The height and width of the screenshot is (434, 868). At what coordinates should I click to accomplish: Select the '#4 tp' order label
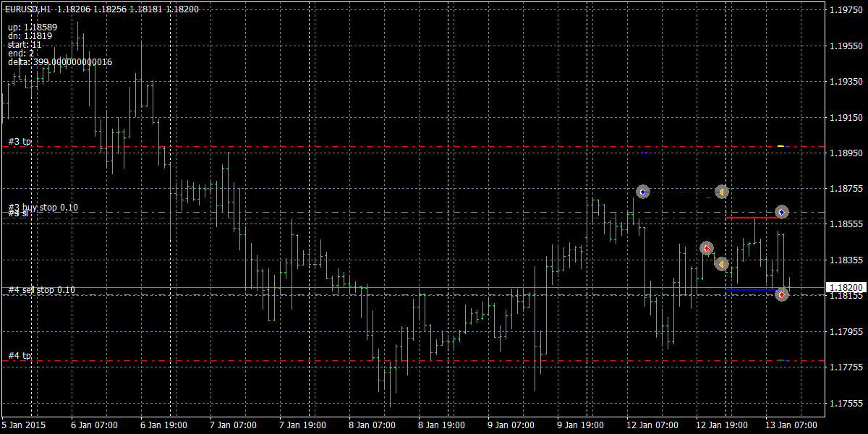(20, 355)
